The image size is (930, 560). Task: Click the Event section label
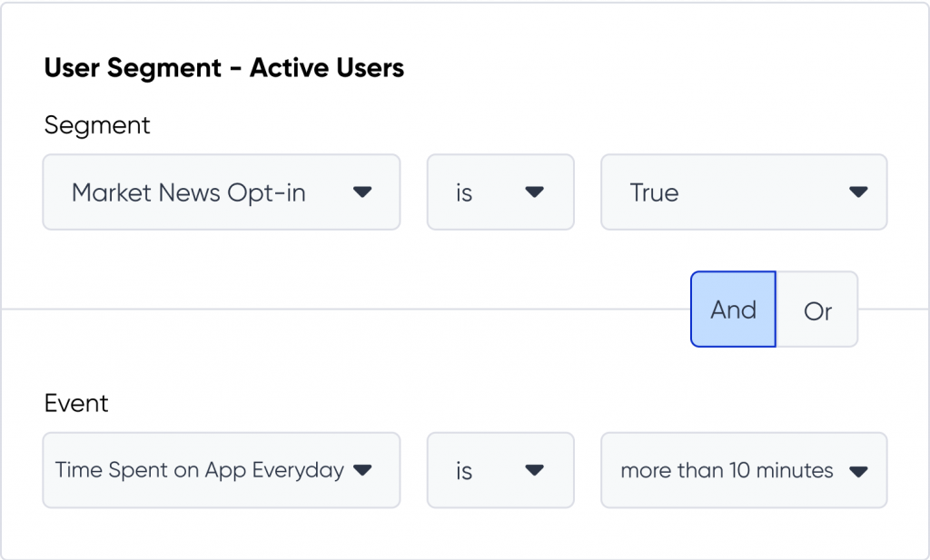[x=76, y=403]
